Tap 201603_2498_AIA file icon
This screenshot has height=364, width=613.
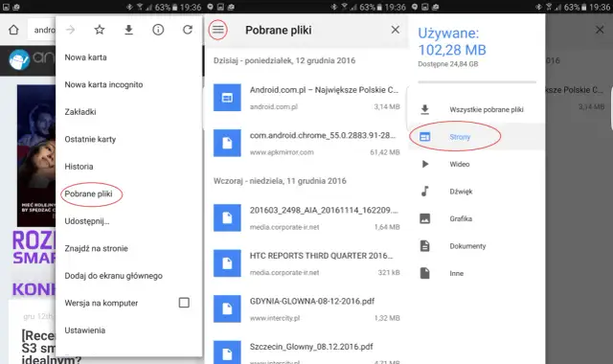(x=227, y=217)
